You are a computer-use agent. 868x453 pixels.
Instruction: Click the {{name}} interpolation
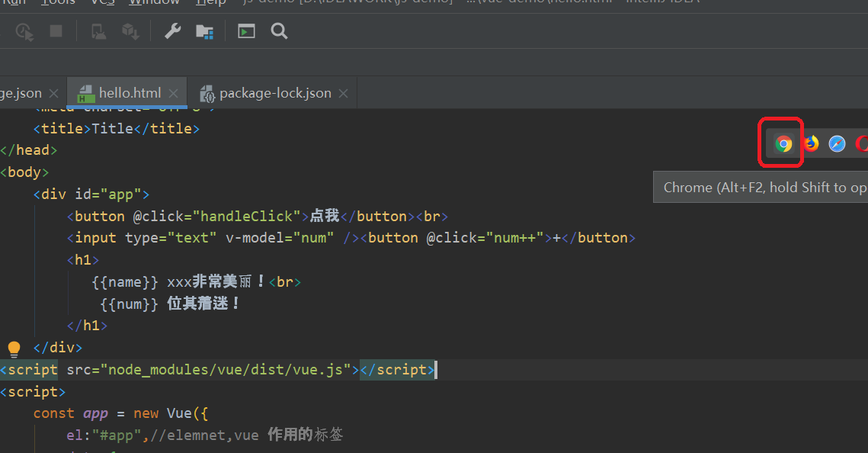click(x=125, y=282)
